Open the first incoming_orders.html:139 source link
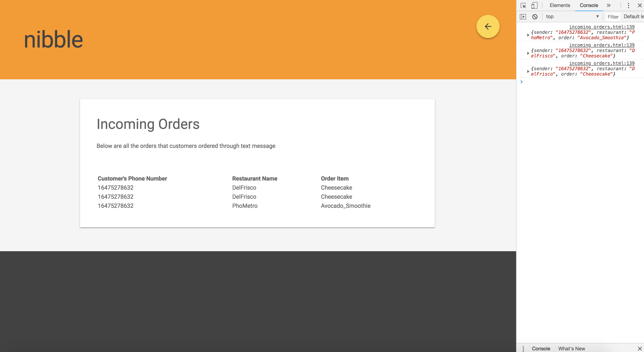 (602, 27)
